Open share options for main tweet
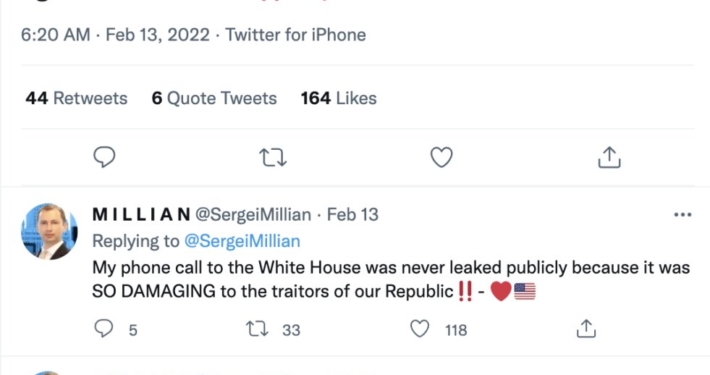Viewport: 710px width, 375px height. [609, 157]
